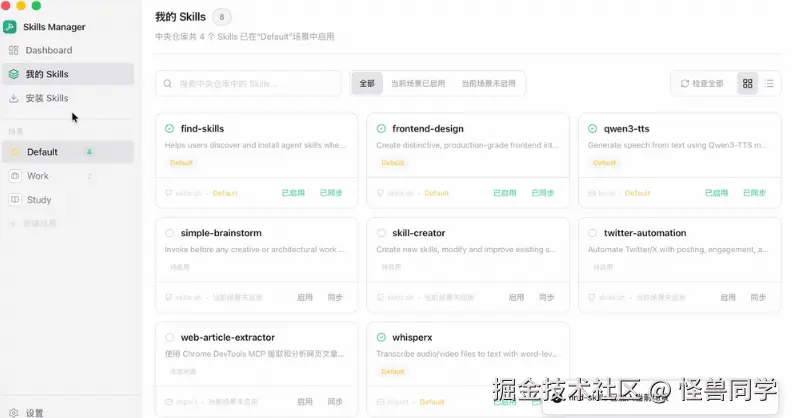Toggle the whisperx selection circle
Viewport: 792px width, 418px height.
(x=381, y=337)
